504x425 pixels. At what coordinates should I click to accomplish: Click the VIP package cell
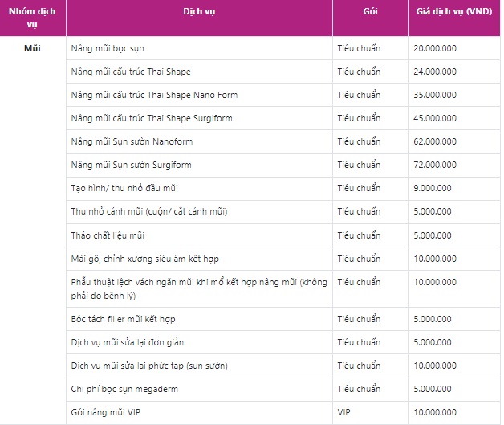click(370, 412)
